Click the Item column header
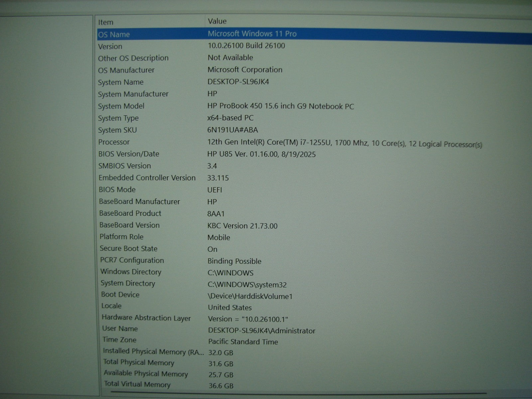The image size is (532, 399). coord(106,22)
